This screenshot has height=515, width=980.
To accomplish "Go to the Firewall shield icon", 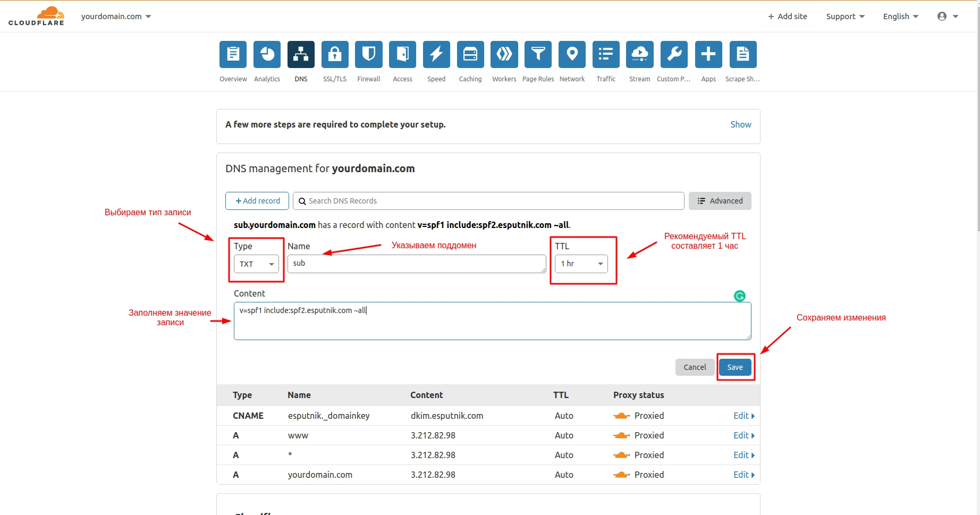I will click(x=369, y=55).
